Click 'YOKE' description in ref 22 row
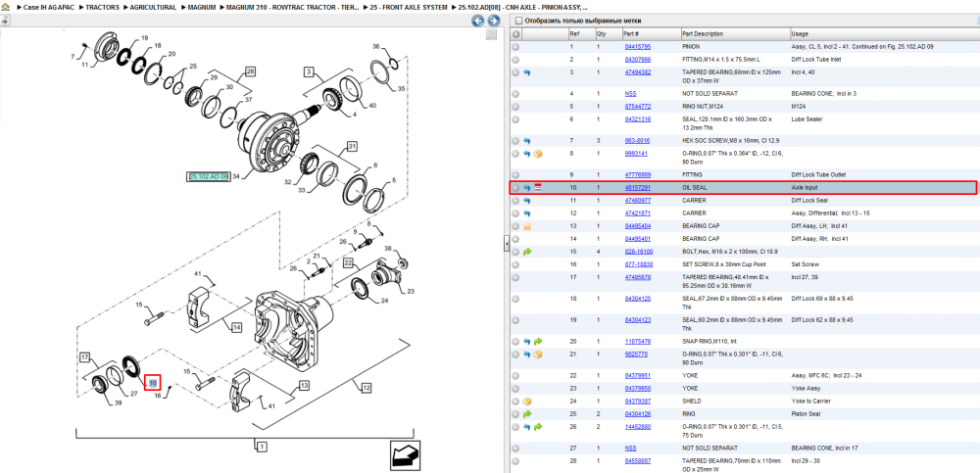The image size is (980, 473). coord(690,375)
